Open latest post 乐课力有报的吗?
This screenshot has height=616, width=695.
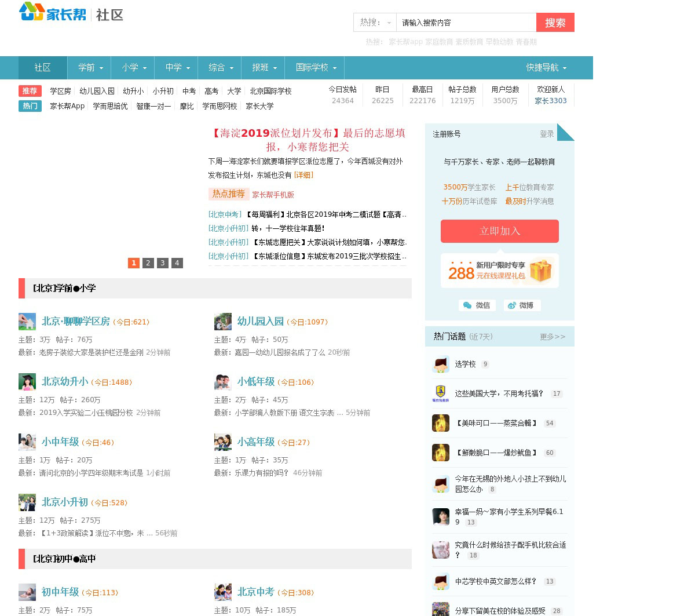[262, 473]
